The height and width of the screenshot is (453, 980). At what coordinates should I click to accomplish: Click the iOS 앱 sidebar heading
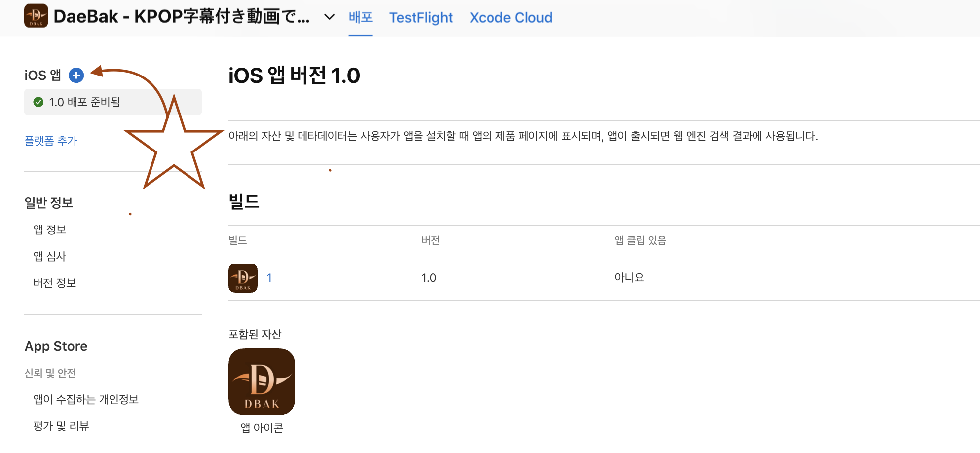43,75
